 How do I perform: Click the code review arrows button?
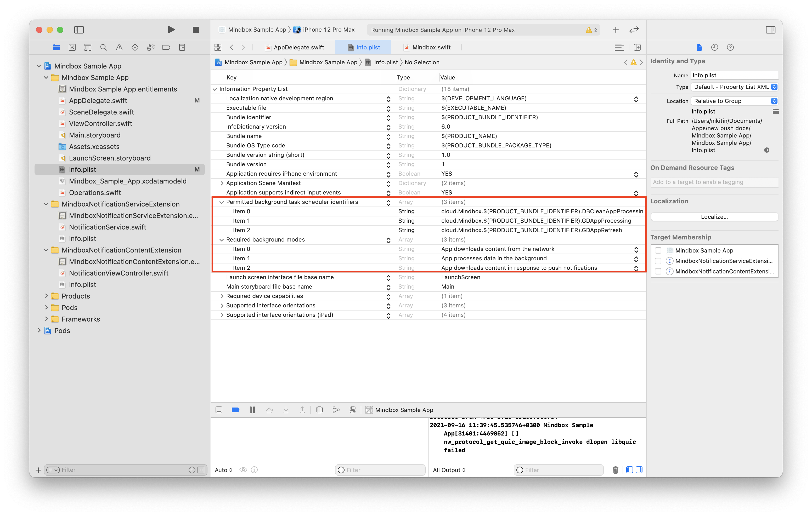tap(634, 30)
